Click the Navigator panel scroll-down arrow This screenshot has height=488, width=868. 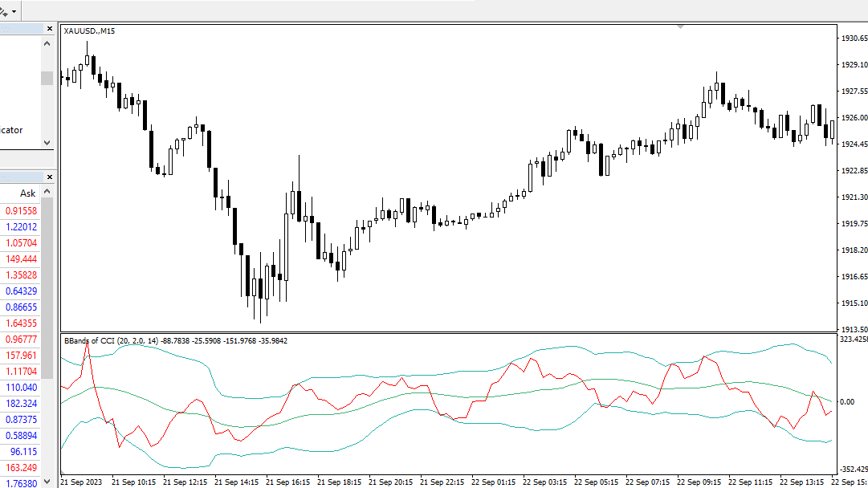pos(47,143)
